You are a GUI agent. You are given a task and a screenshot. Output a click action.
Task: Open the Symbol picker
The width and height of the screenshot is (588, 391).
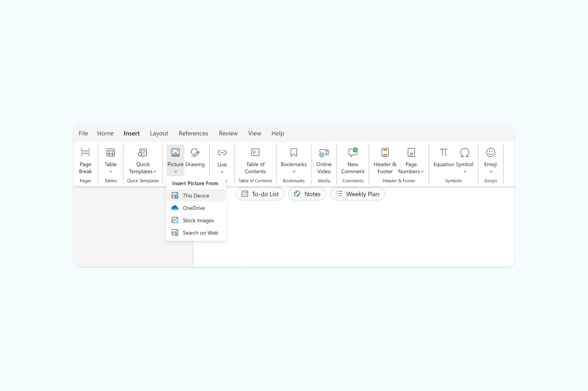(465, 158)
